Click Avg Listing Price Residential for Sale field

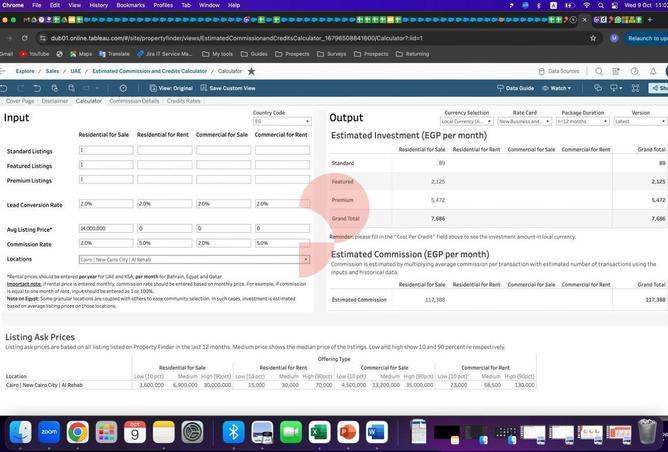click(106, 228)
